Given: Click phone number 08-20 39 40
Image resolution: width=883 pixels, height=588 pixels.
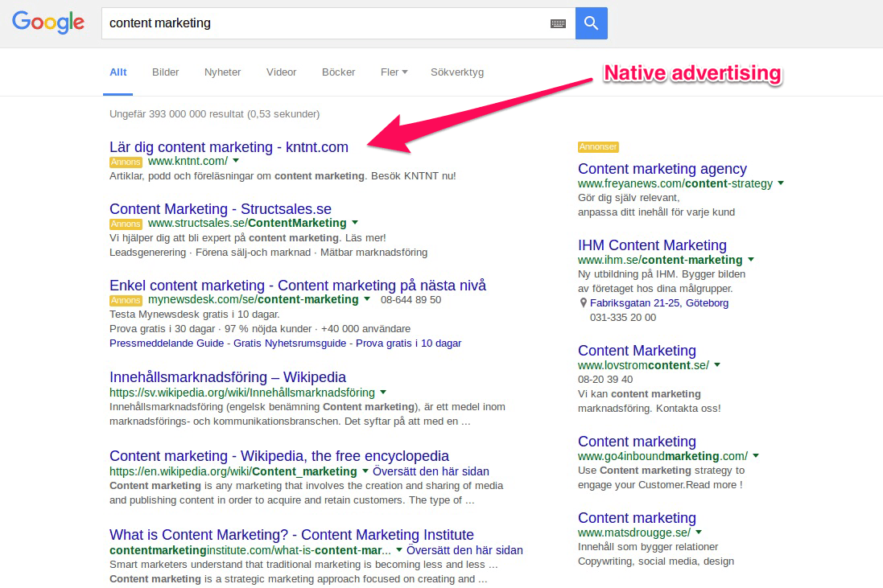Looking at the screenshot, I should (x=605, y=379).
